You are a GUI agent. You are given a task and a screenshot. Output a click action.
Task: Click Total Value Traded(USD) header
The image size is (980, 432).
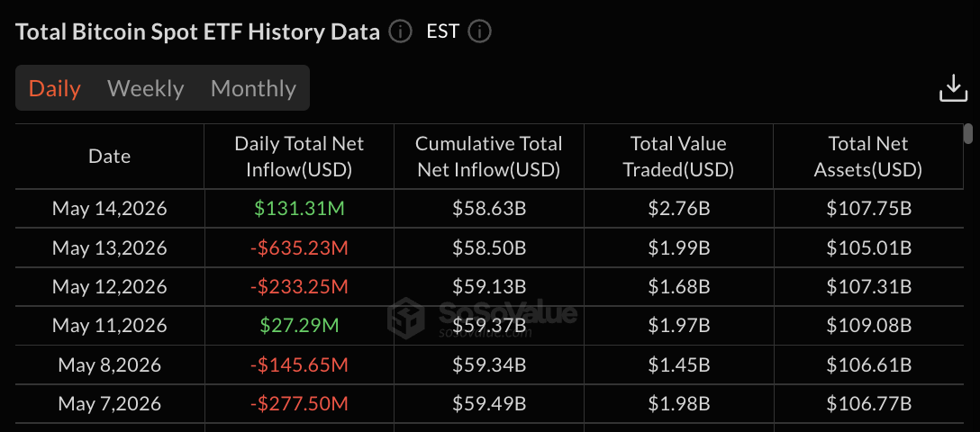679,156
